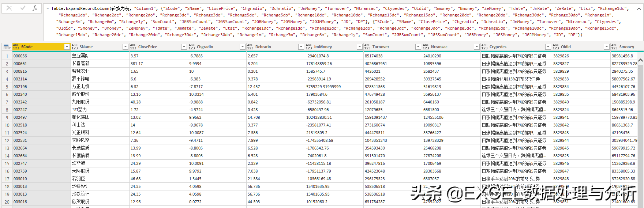
Task: Select row number 1
Action: (7, 56)
